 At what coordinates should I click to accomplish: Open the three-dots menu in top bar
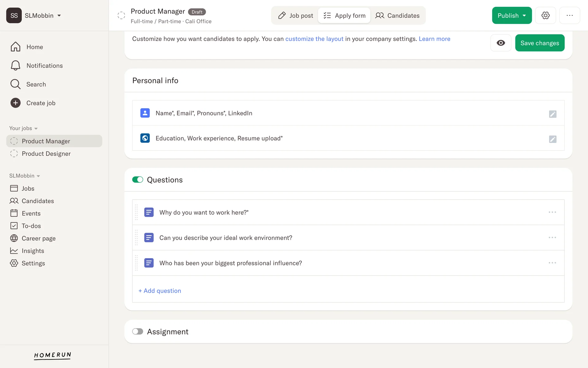(569, 15)
